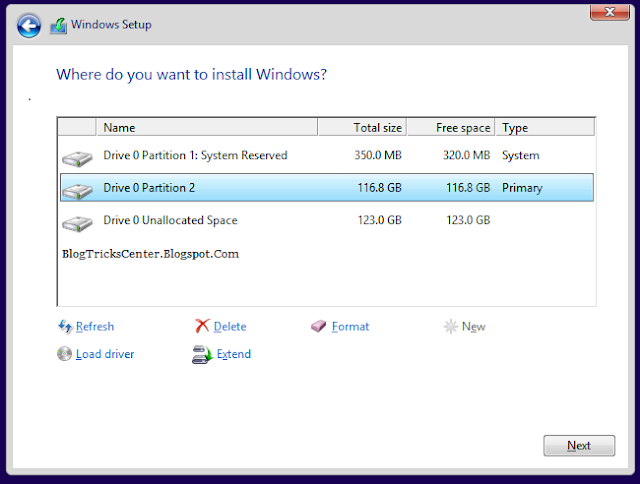Screen dimensions: 640x484
Task: Click the 116.8 GB total size cell
Action: [x=380, y=188]
